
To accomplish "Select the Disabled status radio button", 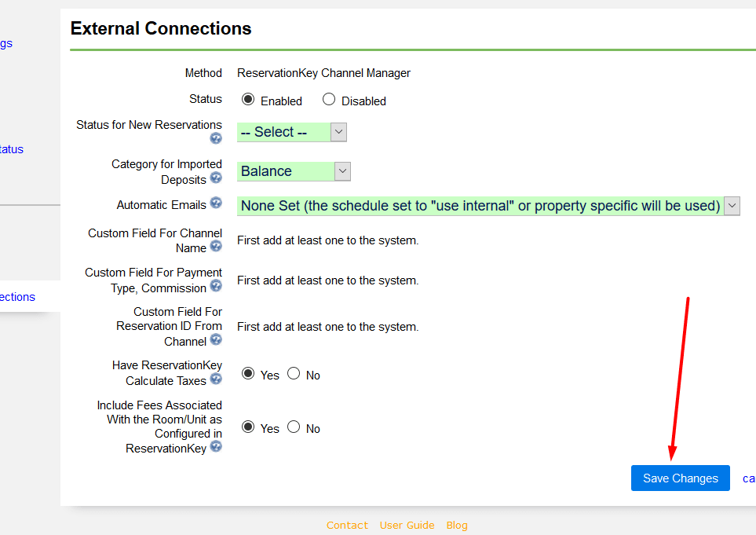I will (x=328, y=100).
